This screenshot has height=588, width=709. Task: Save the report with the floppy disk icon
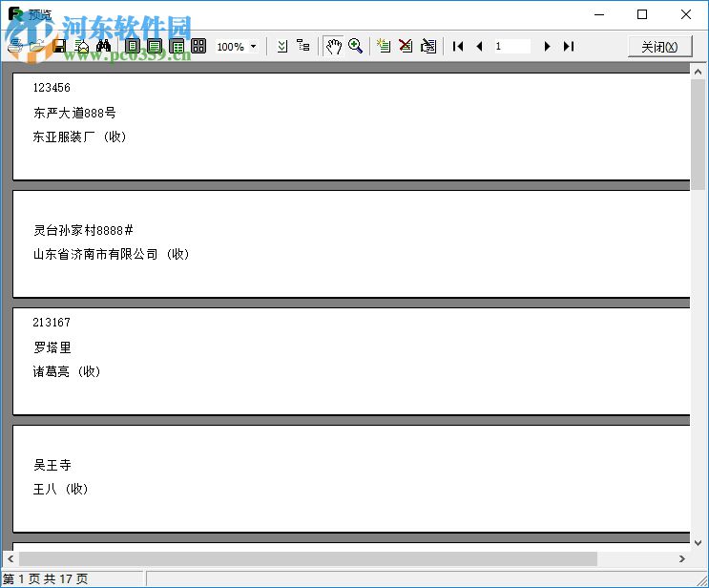pyautogui.click(x=59, y=46)
